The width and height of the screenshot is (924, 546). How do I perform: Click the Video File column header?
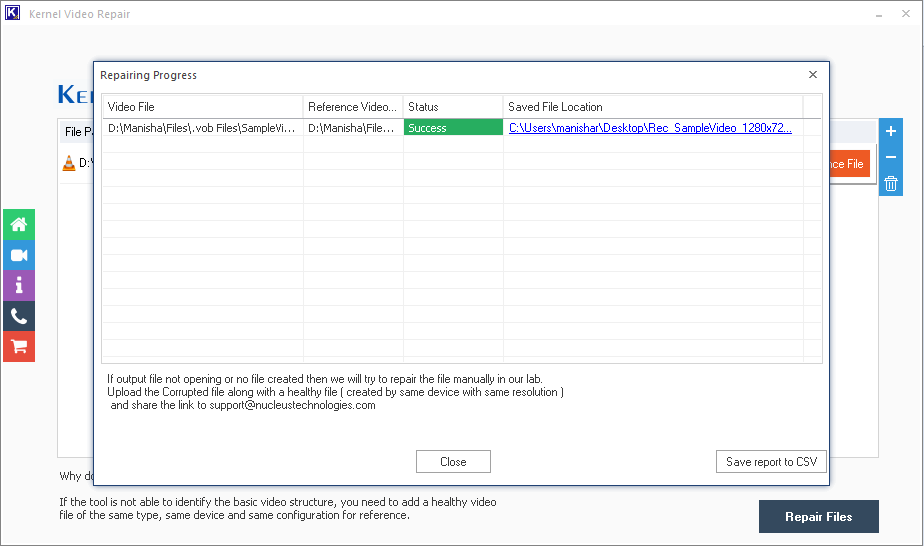click(x=203, y=107)
